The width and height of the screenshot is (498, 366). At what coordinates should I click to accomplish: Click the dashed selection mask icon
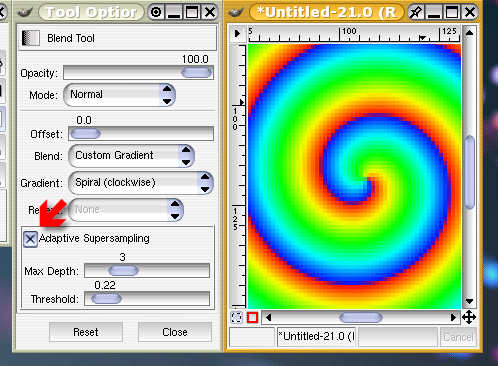click(x=236, y=317)
